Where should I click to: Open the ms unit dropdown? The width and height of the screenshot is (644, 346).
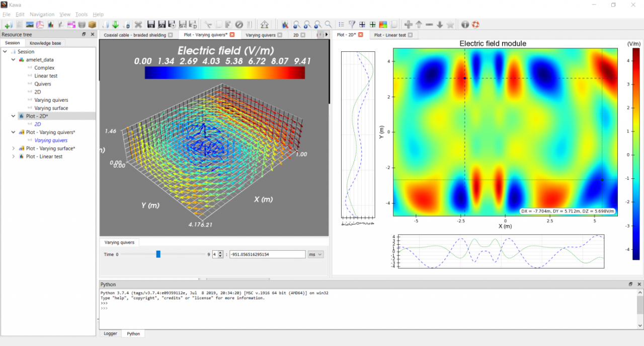point(315,254)
